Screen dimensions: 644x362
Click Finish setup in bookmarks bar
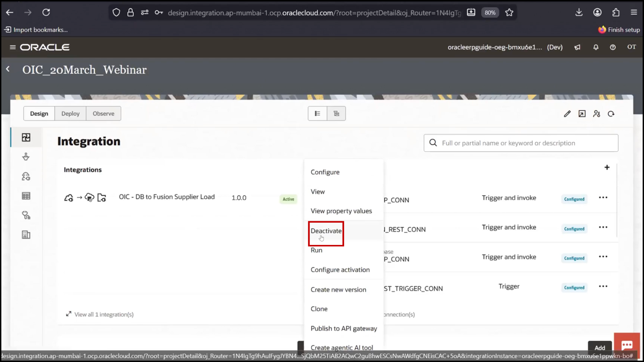[x=619, y=30]
